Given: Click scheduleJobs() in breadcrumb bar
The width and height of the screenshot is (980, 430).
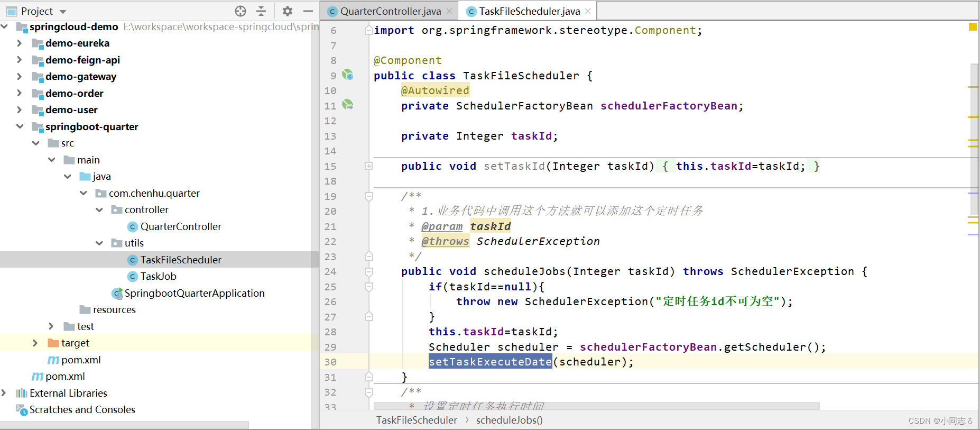Looking at the screenshot, I should pyautogui.click(x=509, y=420).
